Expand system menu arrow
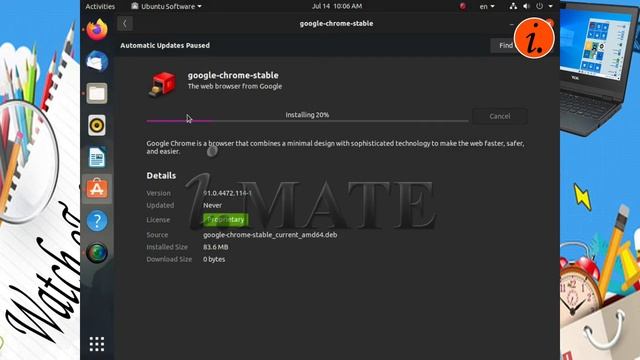640x360 pixels. (551, 6)
